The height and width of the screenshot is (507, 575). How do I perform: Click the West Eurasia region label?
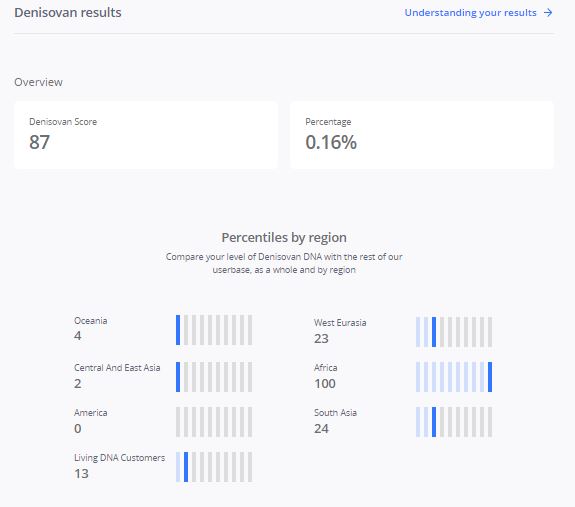pyautogui.click(x=340, y=323)
